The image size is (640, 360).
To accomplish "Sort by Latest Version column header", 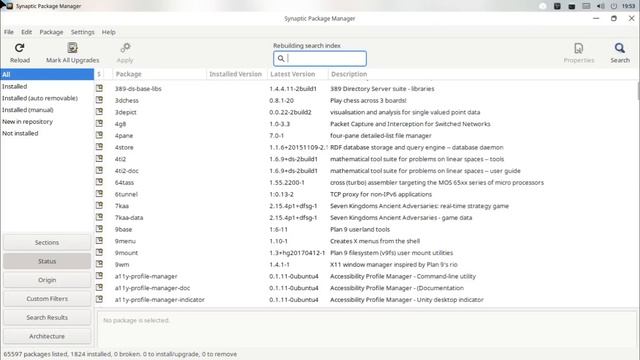I will (298, 74).
